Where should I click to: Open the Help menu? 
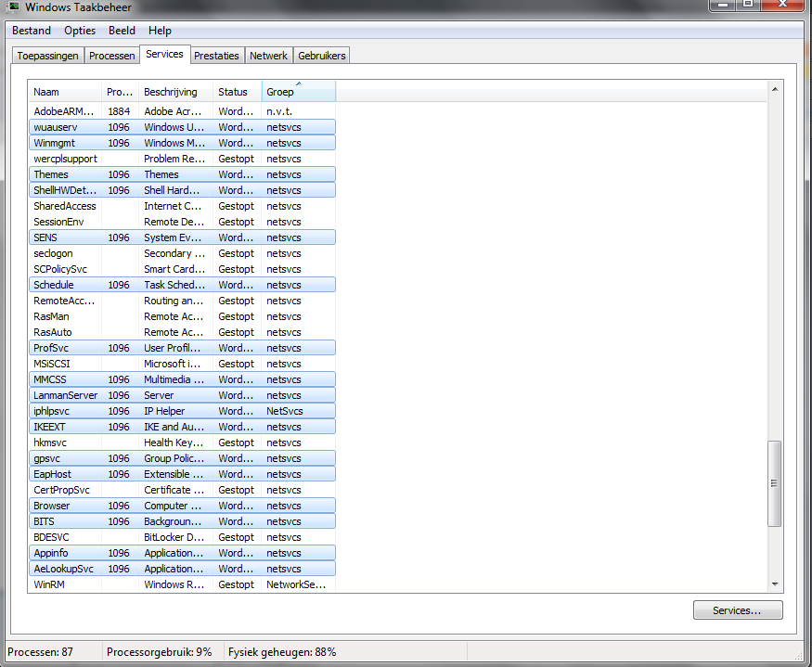pyautogui.click(x=160, y=31)
